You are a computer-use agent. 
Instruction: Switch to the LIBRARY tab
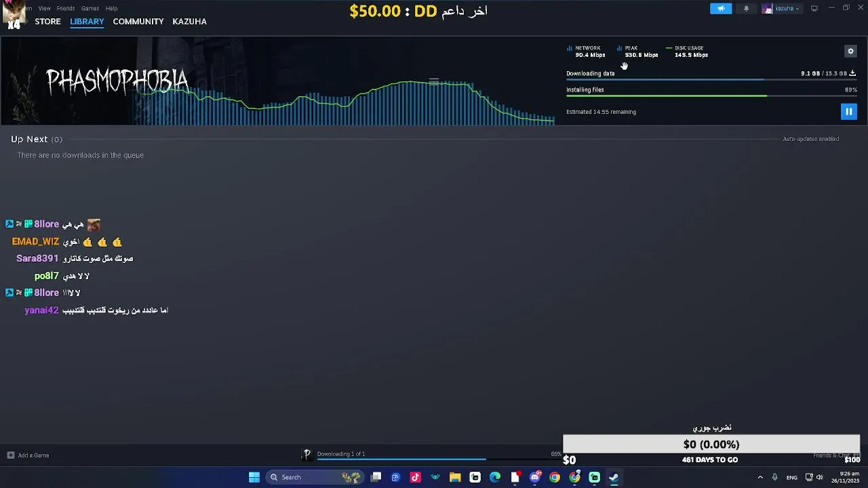(87, 22)
